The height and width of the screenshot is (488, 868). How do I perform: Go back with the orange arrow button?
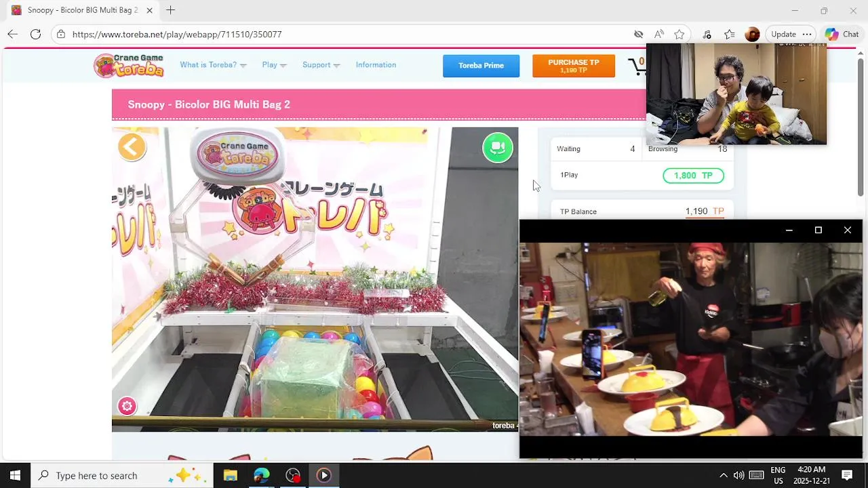[x=132, y=147]
